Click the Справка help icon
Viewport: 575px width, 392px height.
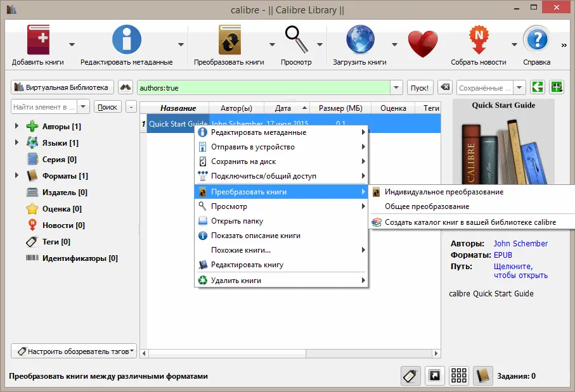pos(537,39)
